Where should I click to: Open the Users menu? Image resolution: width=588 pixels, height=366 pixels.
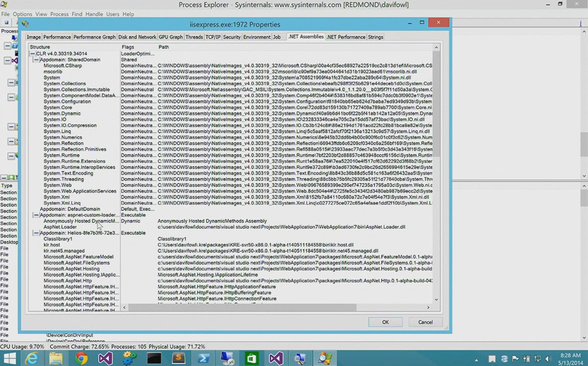pyautogui.click(x=113, y=14)
